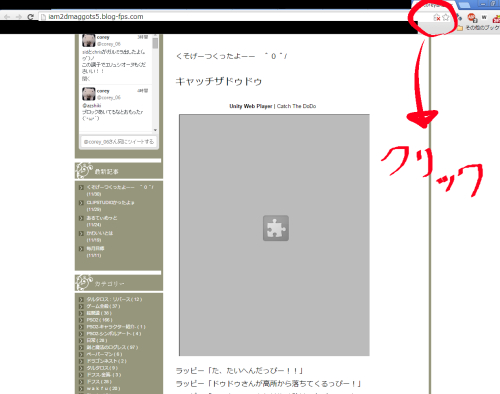Screen dimensions: 500x394
Task: Click the first corey tweet avatar
Action: [89, 40]
